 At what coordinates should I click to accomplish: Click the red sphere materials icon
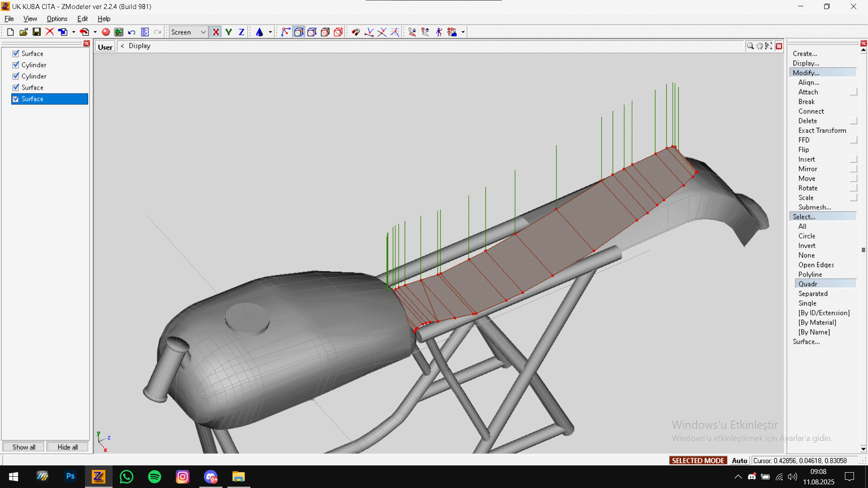[106, 32]
